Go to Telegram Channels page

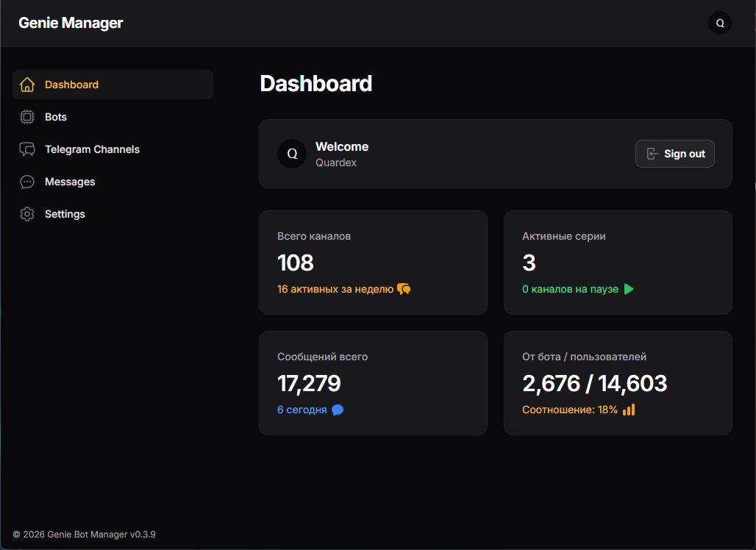point(92,149)
